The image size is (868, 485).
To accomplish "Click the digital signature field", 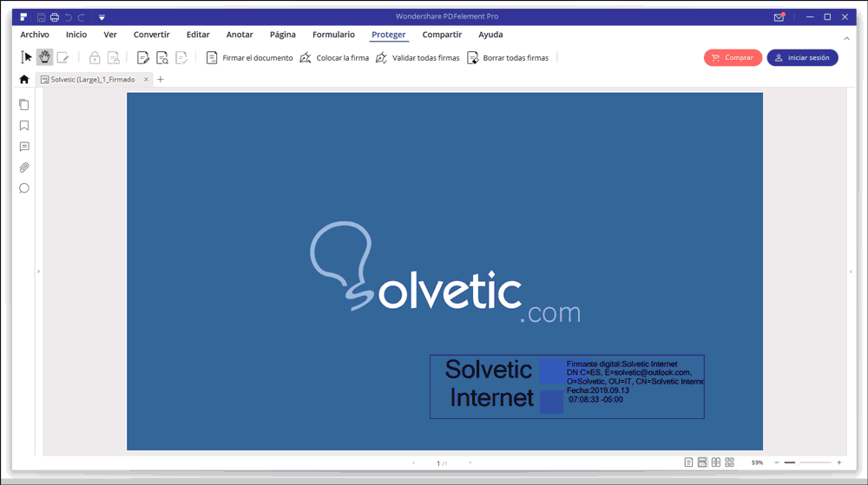I will point(567,387).
